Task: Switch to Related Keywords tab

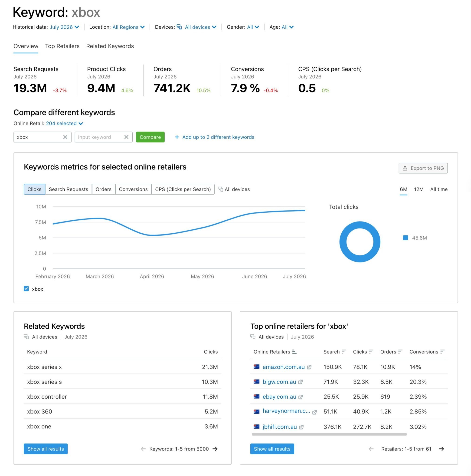Action: [110, 46]
